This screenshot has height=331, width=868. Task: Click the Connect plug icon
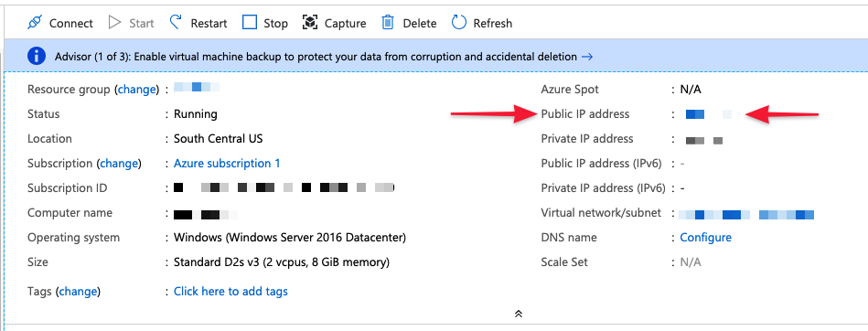[x=35, y=23]
